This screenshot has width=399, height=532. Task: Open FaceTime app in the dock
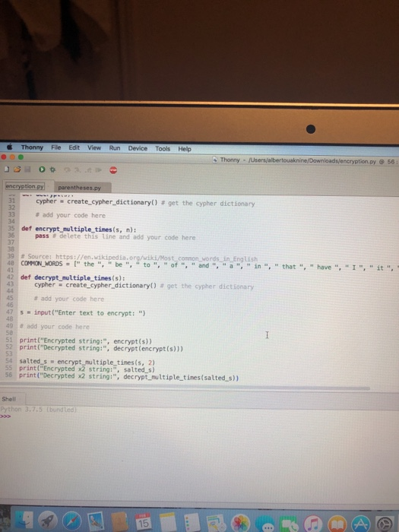point(288,524)
